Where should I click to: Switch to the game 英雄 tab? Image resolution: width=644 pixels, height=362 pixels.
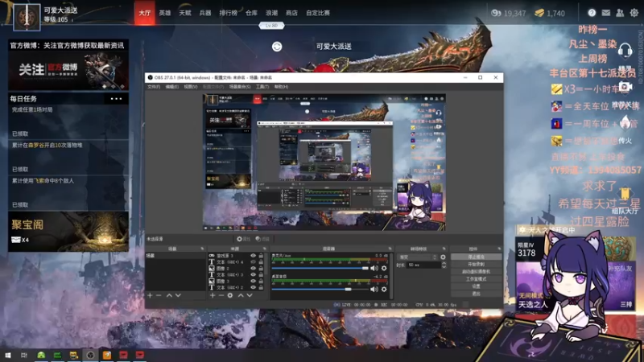coord(165,13)
